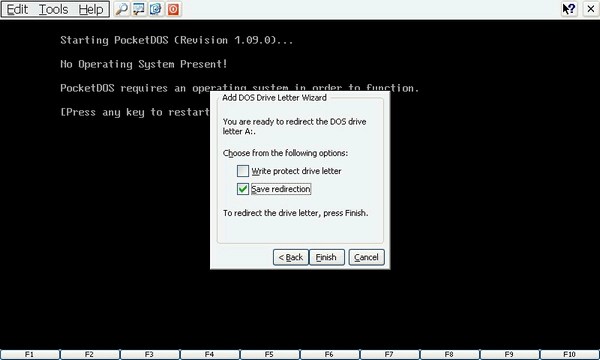Image resolution: width=600 pixels, height=360 pixels.
Task: Close the PocketDOS window
Action: [x=591, y=9]
